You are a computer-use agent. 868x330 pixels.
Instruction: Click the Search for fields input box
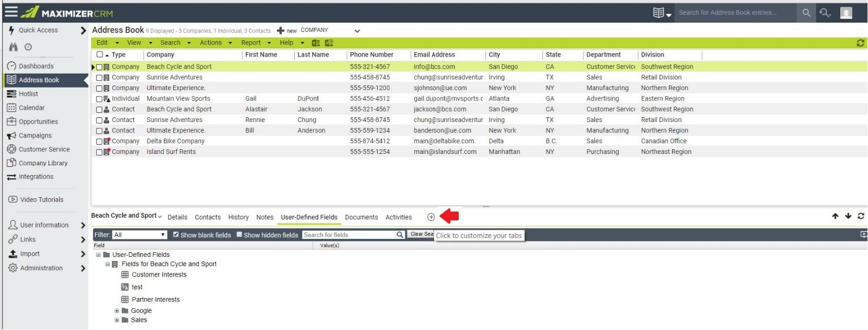click(x=349, y=235)
